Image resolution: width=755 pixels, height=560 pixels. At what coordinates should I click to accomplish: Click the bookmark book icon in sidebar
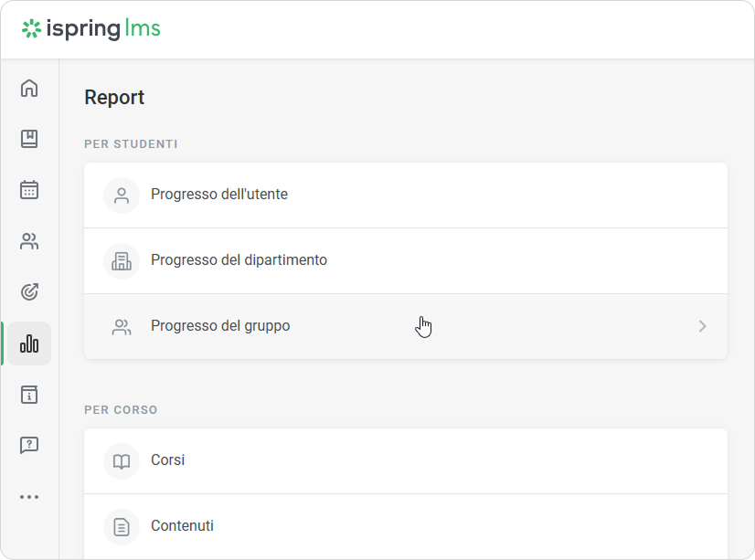(x=29, y=139)
